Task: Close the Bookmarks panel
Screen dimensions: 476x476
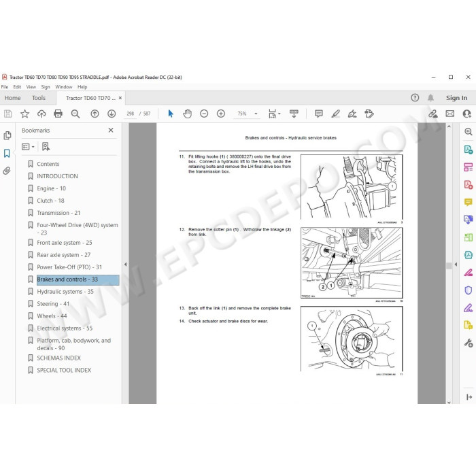Action: [x=111, y=131]
